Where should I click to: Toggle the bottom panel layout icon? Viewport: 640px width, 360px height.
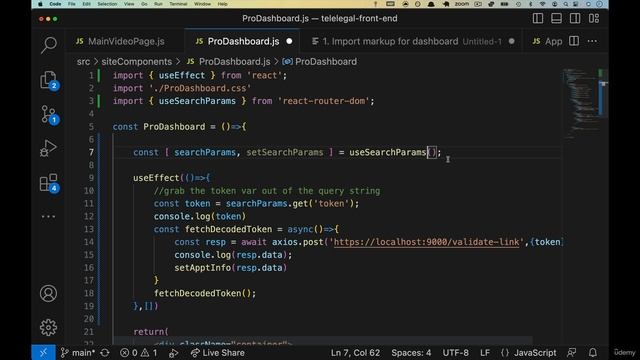click(556, 18)
